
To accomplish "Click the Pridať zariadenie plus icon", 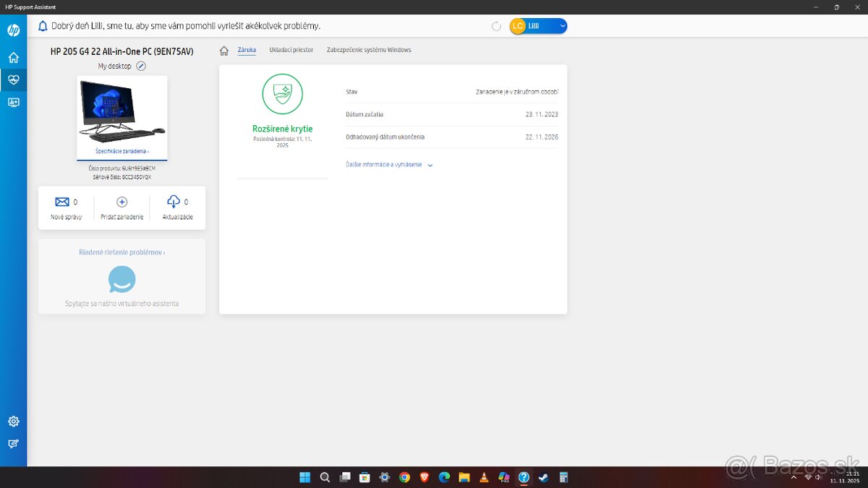I will [x=121, y=202].
